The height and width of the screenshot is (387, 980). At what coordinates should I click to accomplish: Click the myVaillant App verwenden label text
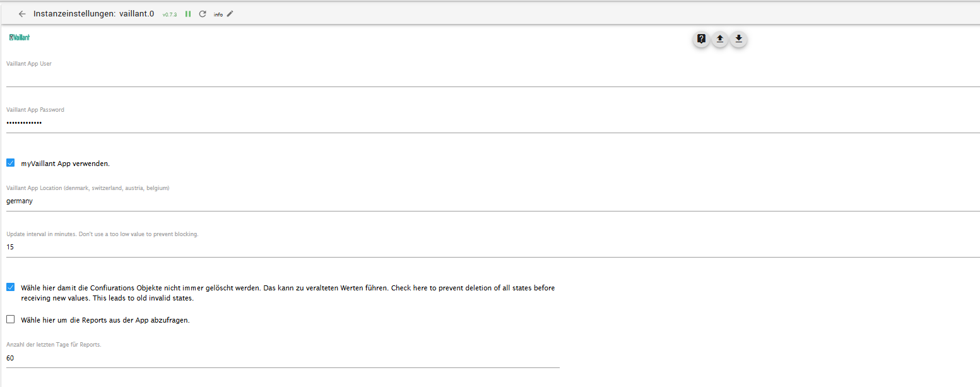(66, 164)
